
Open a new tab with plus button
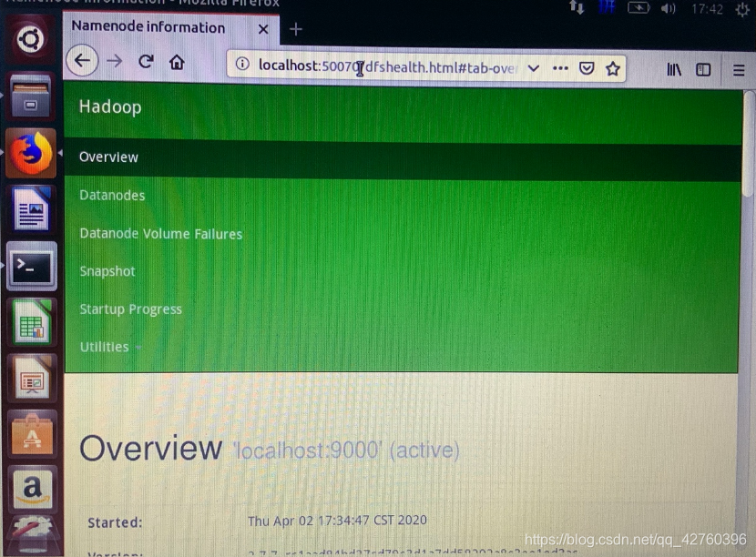click(x=295, y=29)
